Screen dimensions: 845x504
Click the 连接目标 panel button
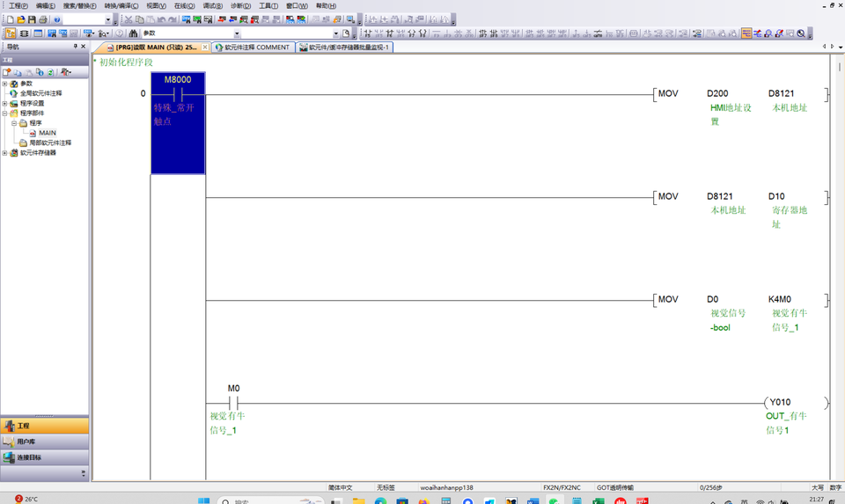pos(44,457)
